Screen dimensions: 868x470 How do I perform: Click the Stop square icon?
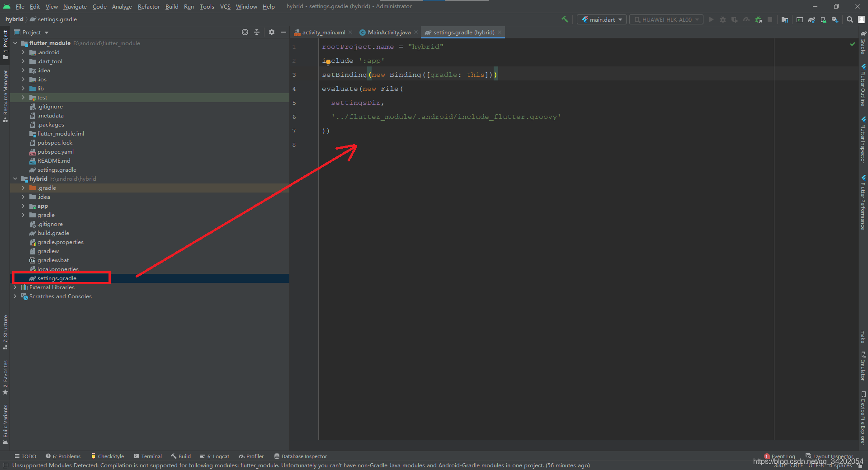770,19
